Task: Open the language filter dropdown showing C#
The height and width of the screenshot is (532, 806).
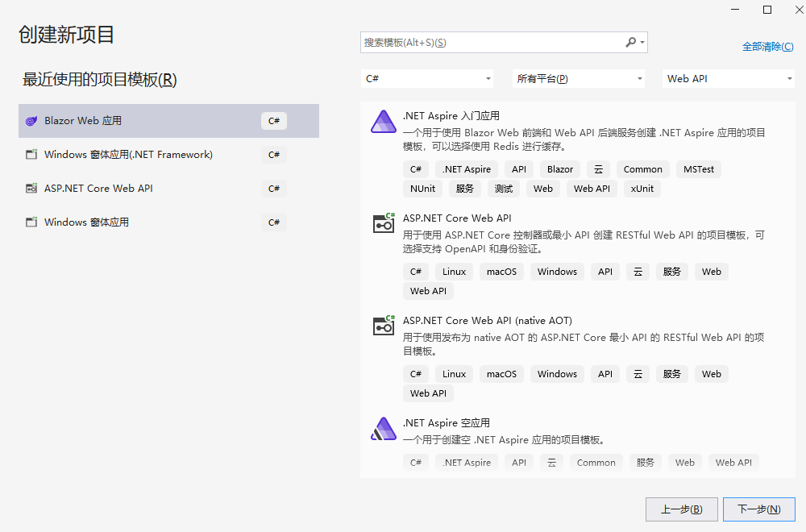Action: [426, 79]
